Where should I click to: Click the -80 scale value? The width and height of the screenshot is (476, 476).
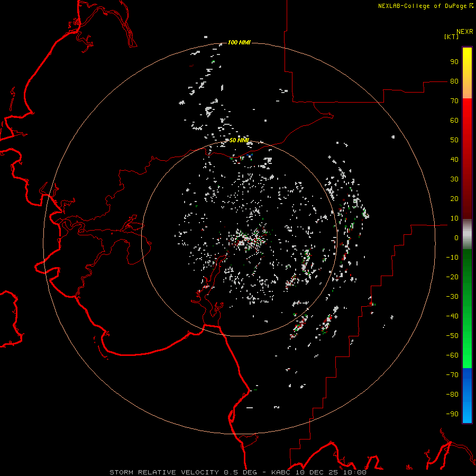[x=452, y=395]
